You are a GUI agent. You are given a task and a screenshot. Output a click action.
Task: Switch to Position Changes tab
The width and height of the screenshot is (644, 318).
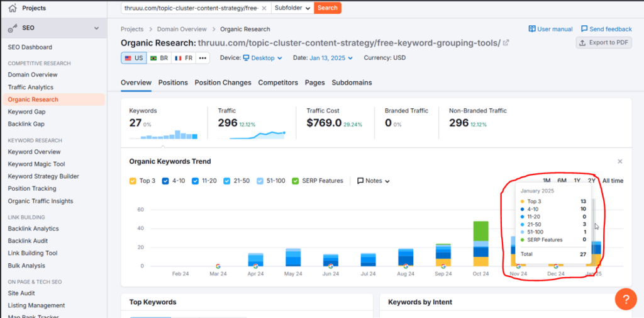223,82
